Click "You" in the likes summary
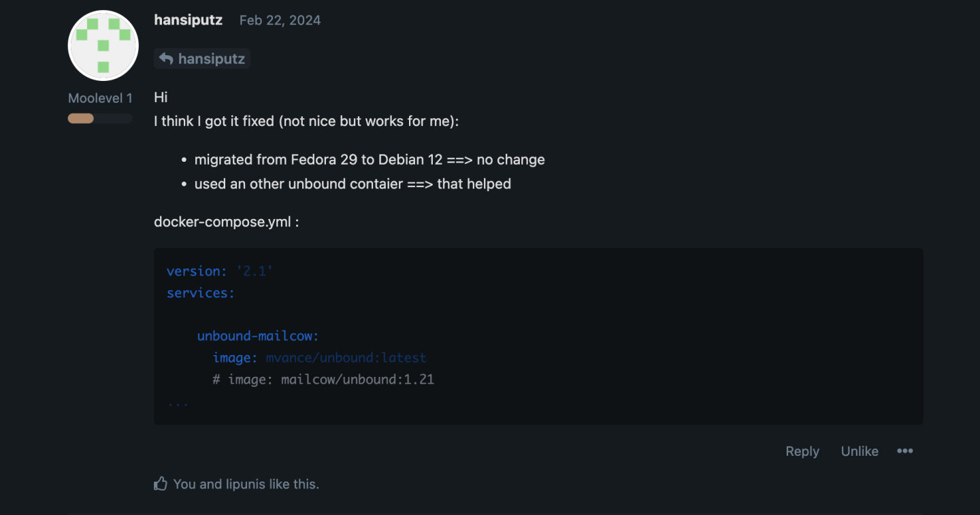The height and width of the screenshot is (515, 980). pyautogui.click(x=184, y=484)
